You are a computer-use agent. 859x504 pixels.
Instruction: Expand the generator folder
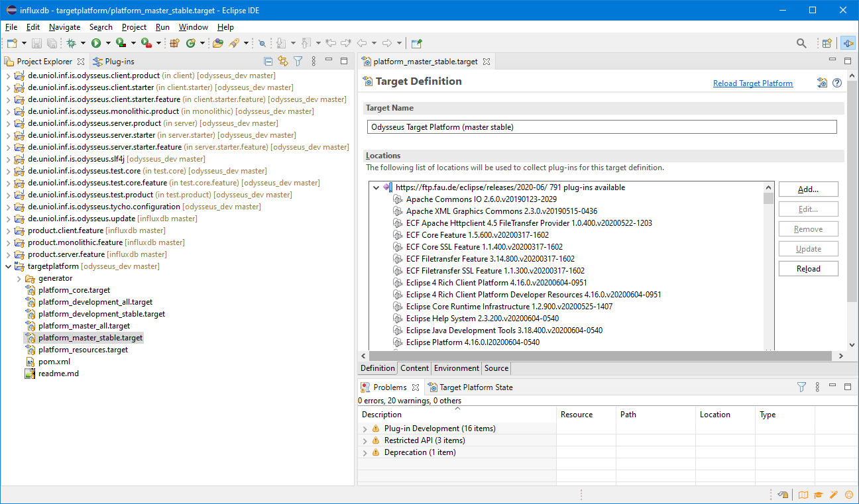tap(19, 278)
